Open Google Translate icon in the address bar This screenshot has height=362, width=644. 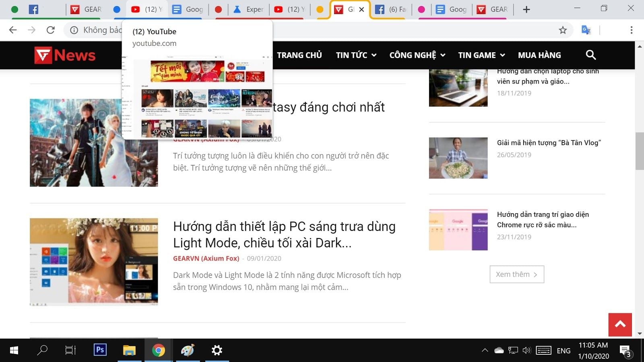pos(586,30)
